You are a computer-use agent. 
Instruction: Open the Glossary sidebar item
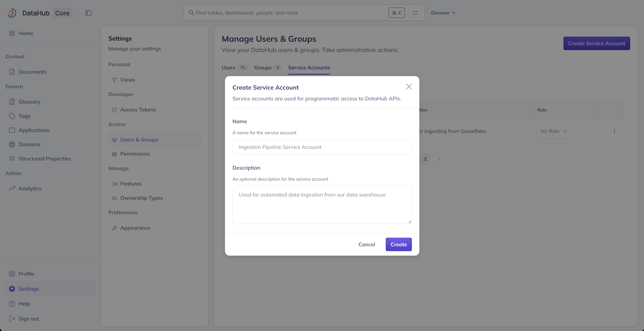[x=29, y=102]
